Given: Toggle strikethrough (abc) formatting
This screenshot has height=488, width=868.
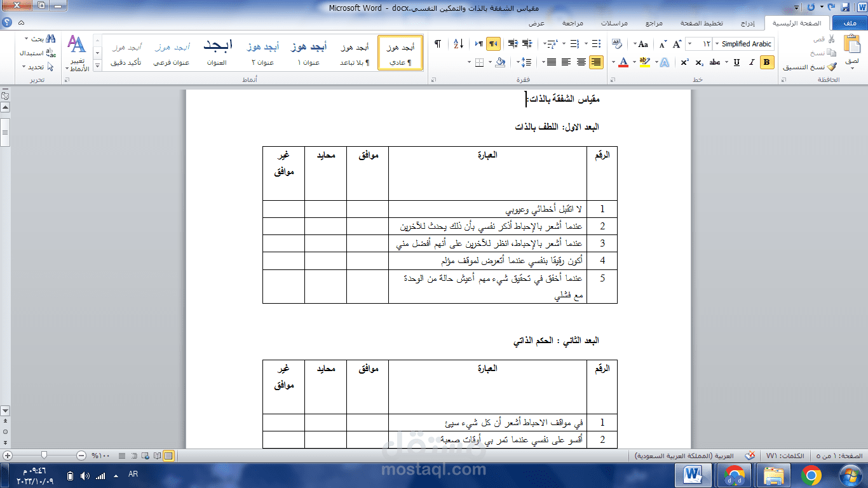Looking at the screenshot, I should 715,62.
